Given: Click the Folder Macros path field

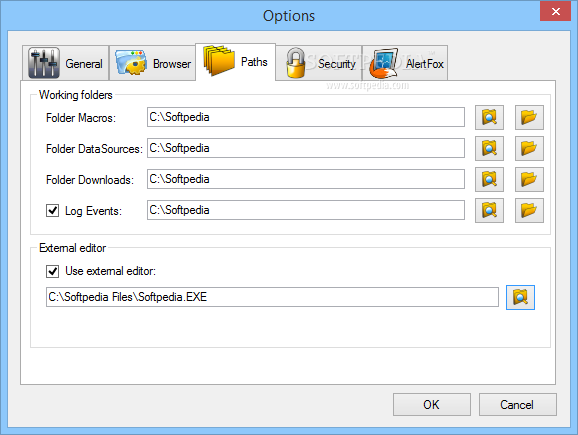Looking at the screenshot, I should (x=306, y=117).
